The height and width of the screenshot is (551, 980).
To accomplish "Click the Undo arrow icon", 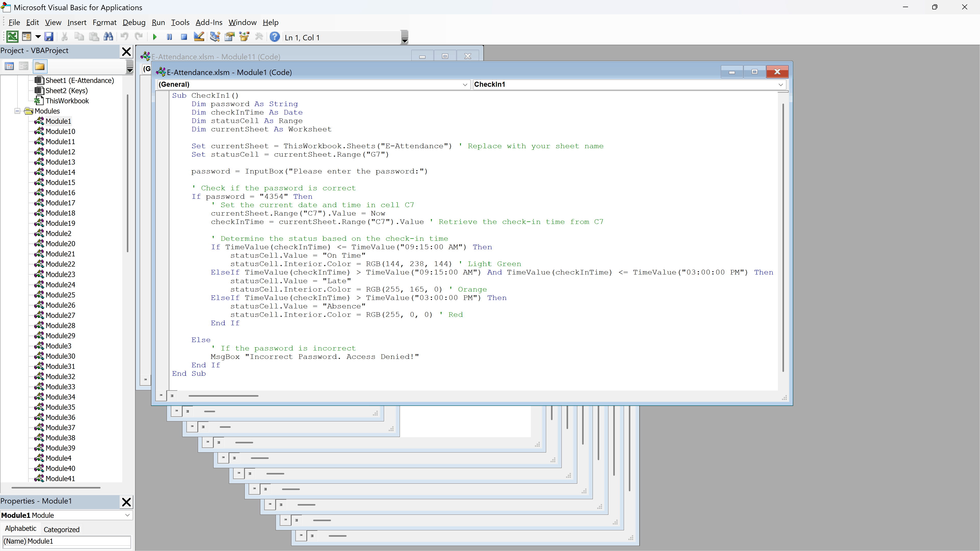I will coord(124,37).
